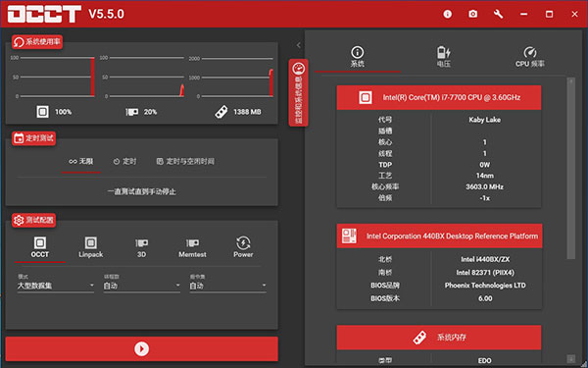
Task: Click the memory stick icon beside 1388 MB
Action: 221,112
